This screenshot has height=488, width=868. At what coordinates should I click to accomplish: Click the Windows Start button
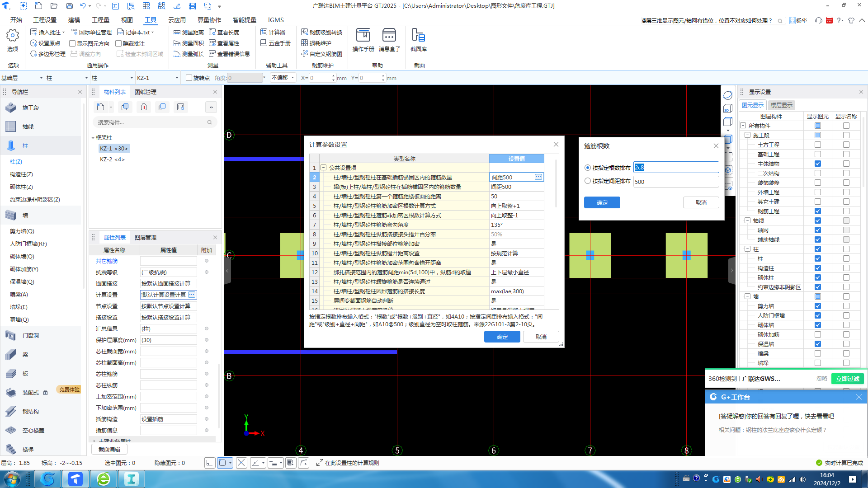[12, 479]
